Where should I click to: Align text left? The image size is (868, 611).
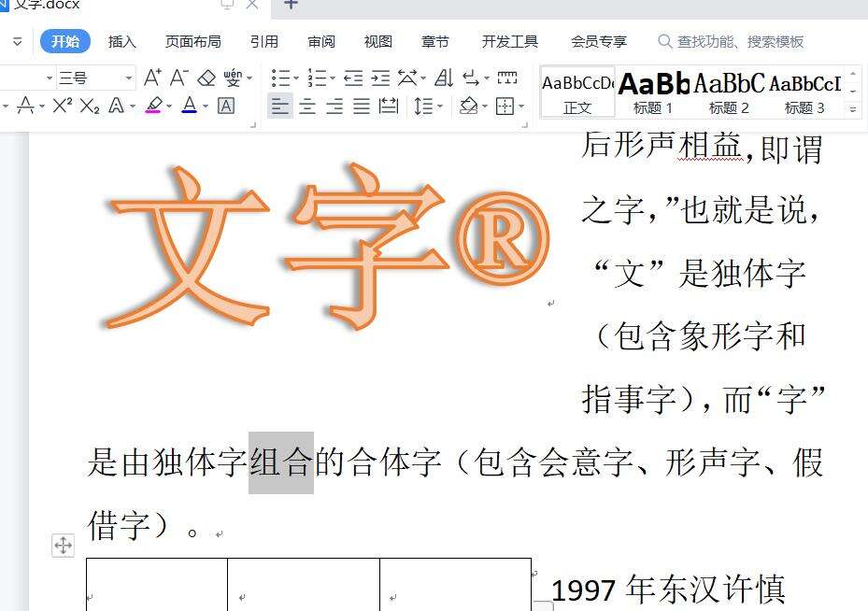pyautogui.click(x=280, y=106)
